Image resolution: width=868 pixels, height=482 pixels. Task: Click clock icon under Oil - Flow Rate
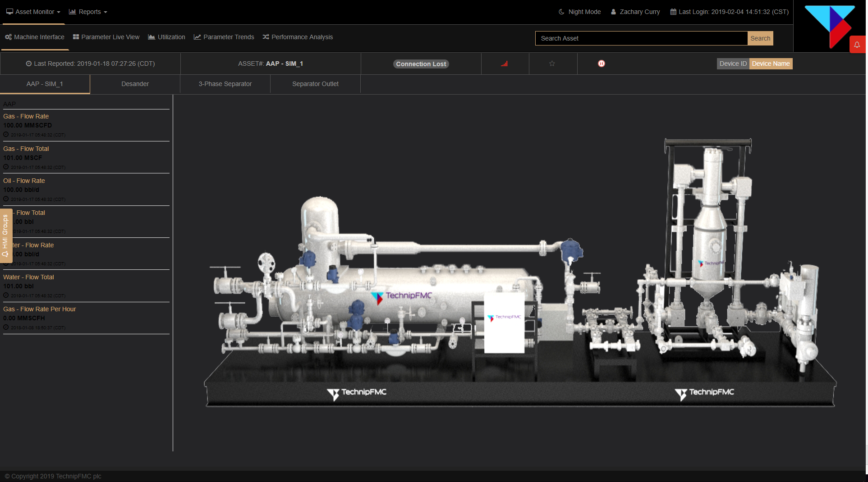click(x=6, y=199)
